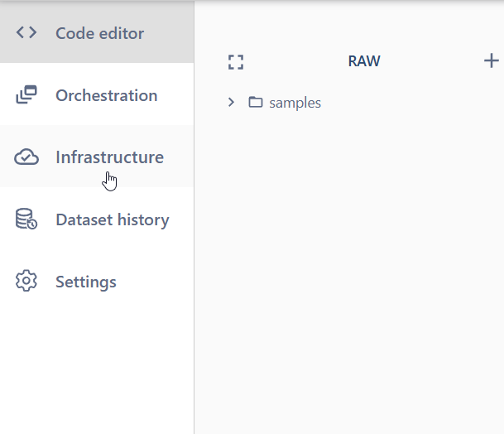Click the RAW panel heading
504x434 pixels.
[x=364, y=61]
